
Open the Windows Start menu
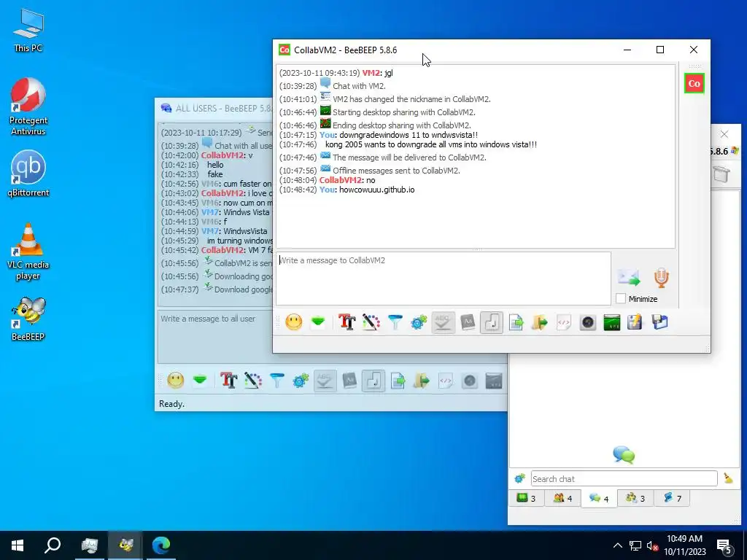pos(18,545)
